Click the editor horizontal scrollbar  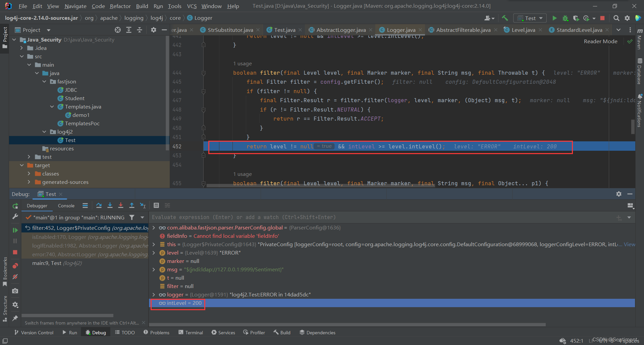[x=321, y=185]
